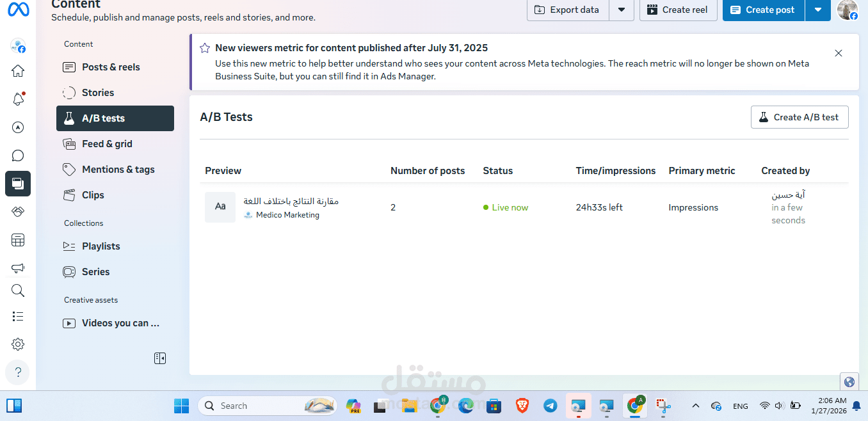The image size is (868, 421).
Task: Open the Ads megaphone icon in left rail
Action: (18, 268)
